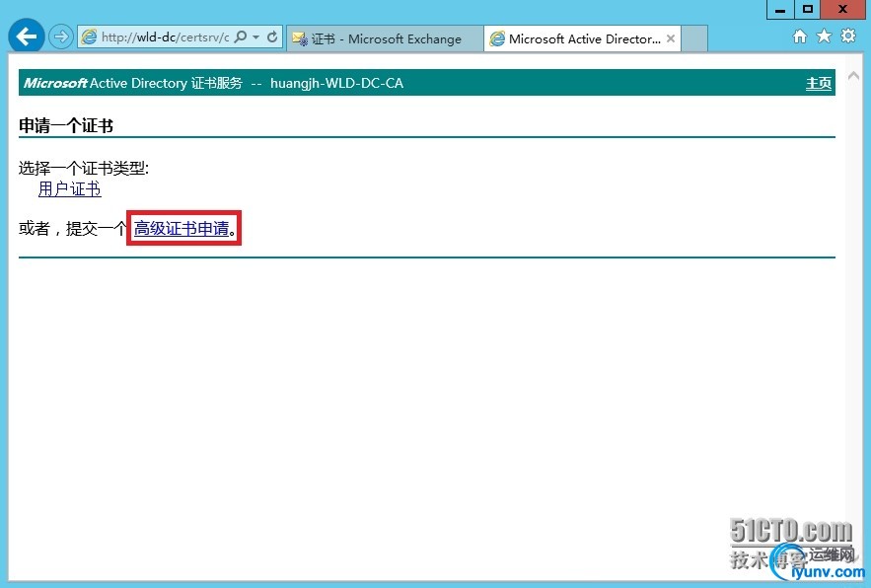Screen dimensions: 871x588
Task: Go back using the browser Back arrow
Action: [x=26, y=37]
